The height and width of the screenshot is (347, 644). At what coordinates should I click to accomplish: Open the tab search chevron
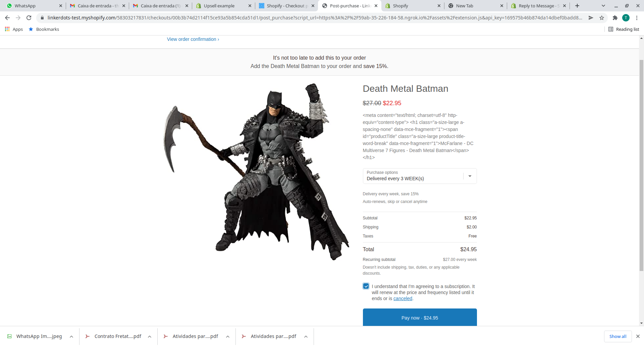[603, 6]
